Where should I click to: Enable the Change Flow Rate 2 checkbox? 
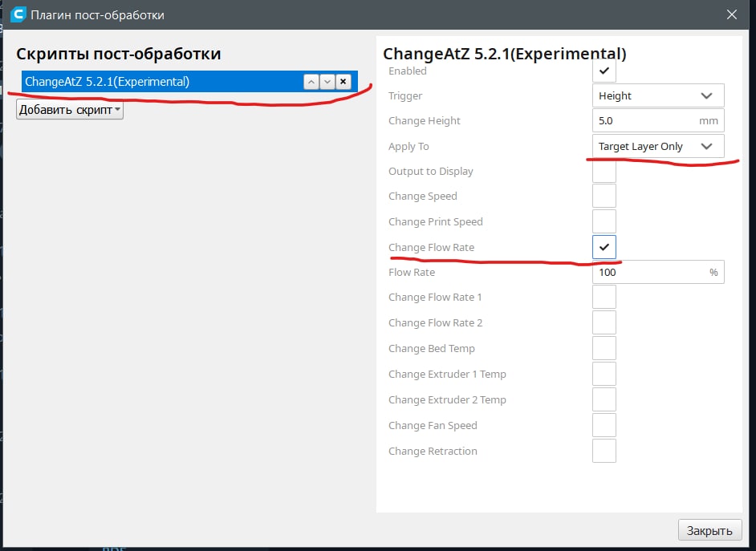604,322
